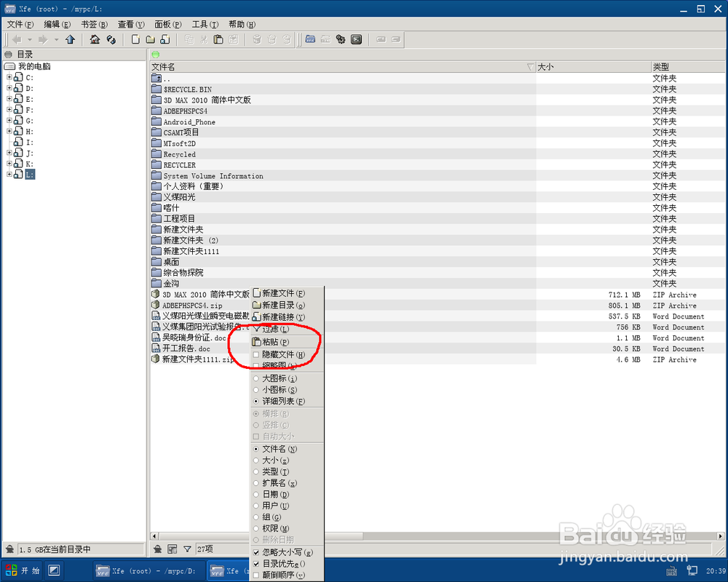The image size is (728, 582).
Task: Create a new file from the toolbar
Action: click(x=135, y=39)
